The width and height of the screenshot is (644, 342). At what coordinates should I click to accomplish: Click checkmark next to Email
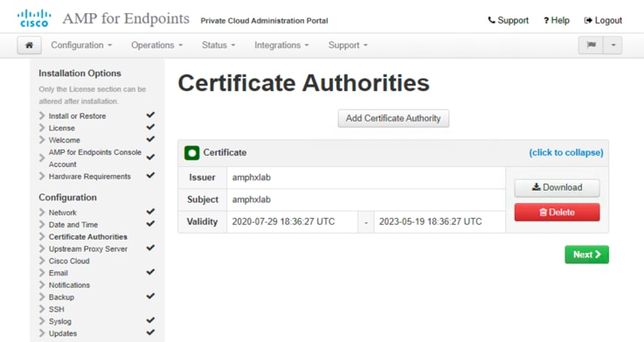click(150, 272)
